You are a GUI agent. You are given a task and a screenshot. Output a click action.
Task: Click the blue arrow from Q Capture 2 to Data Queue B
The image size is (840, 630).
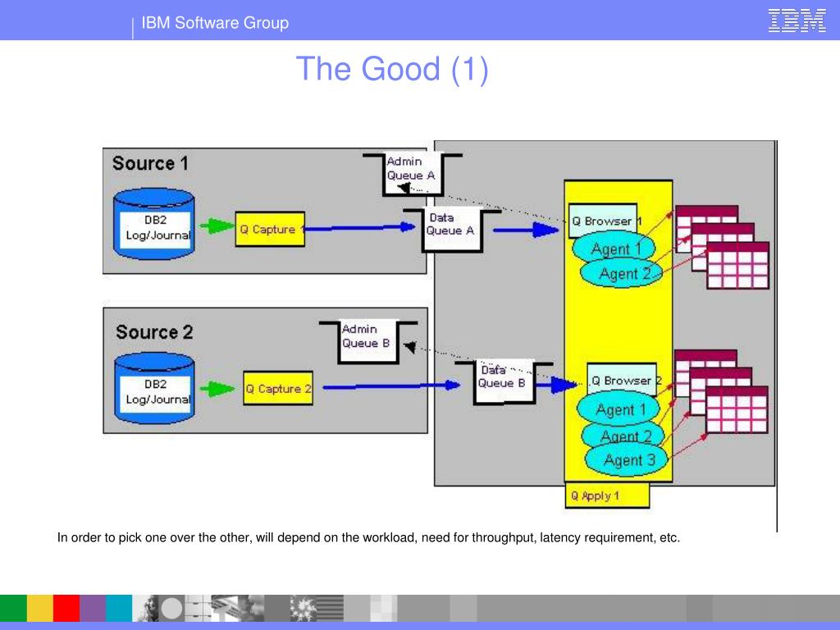pos(391,386)
